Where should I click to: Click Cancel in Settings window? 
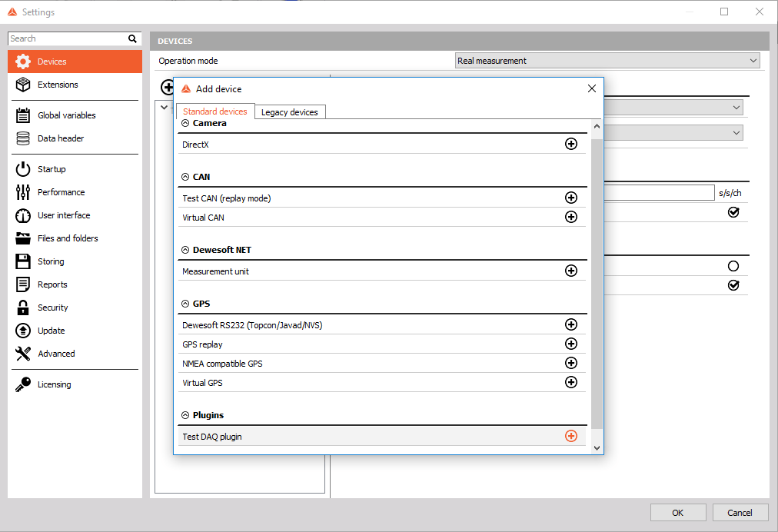(x=740, y=513)
